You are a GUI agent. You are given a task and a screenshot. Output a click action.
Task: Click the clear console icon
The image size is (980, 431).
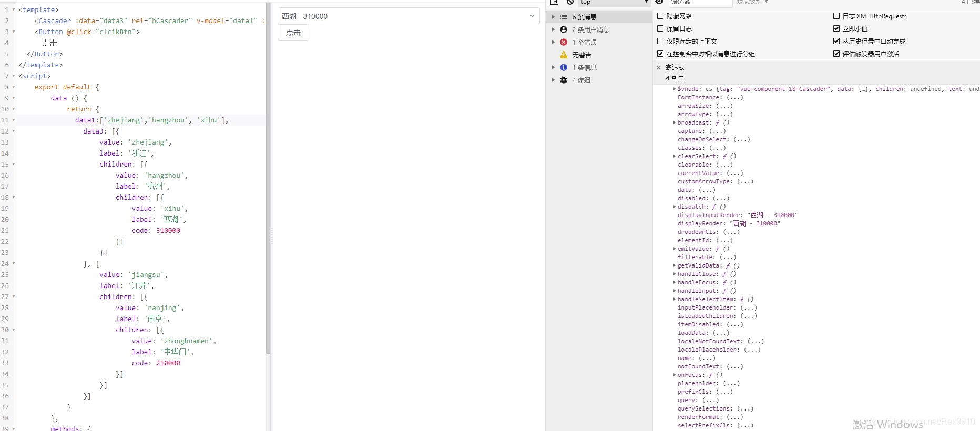tap(570, 2)
